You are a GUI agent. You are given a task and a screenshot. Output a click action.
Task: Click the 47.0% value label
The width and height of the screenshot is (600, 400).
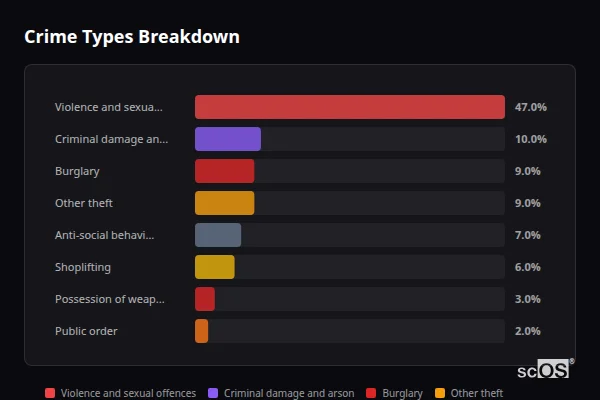point(530,107)
